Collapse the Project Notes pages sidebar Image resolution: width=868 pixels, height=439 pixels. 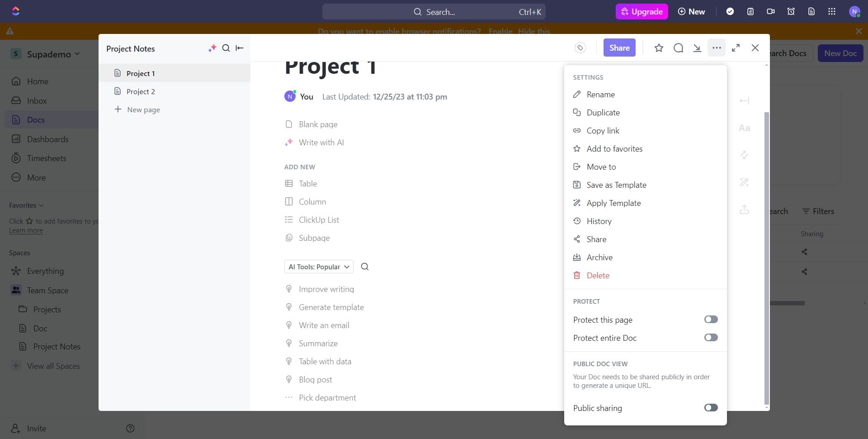240,48
